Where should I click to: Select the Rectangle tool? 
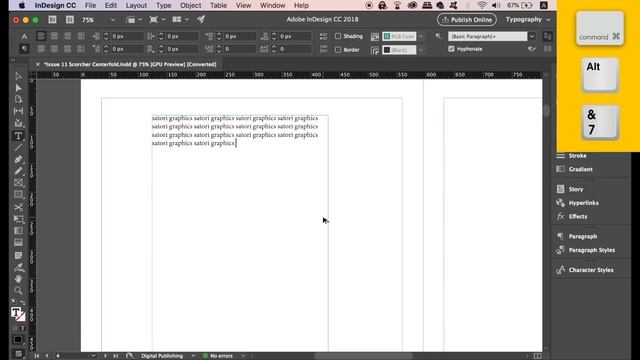coord(18,195)
